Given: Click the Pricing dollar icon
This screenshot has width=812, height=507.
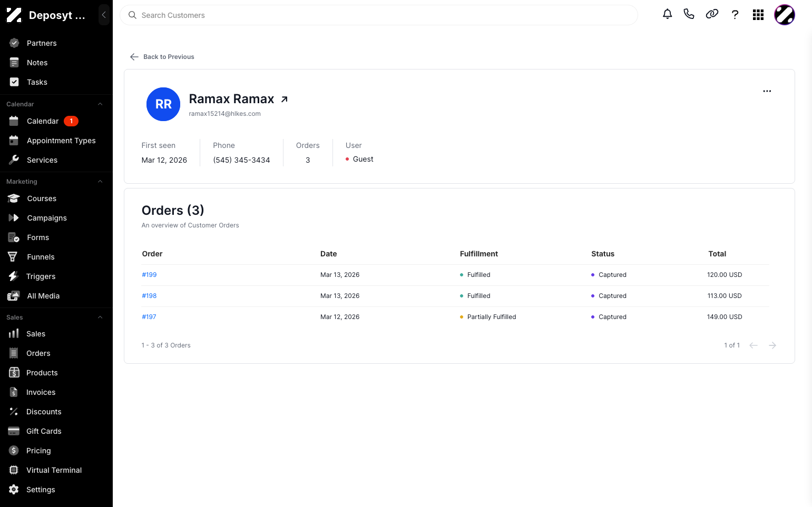Looking at the screenshot, I should (14, 451).
